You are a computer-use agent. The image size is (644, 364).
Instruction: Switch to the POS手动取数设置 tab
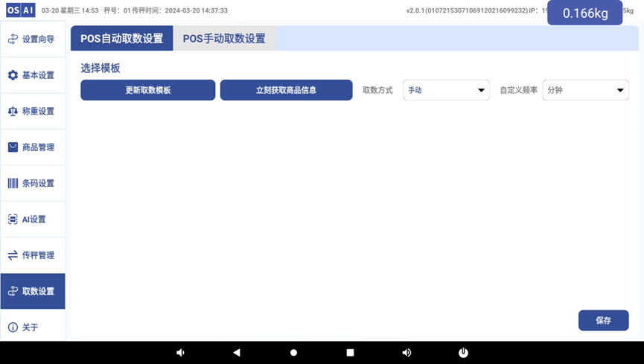pos(224,39)
